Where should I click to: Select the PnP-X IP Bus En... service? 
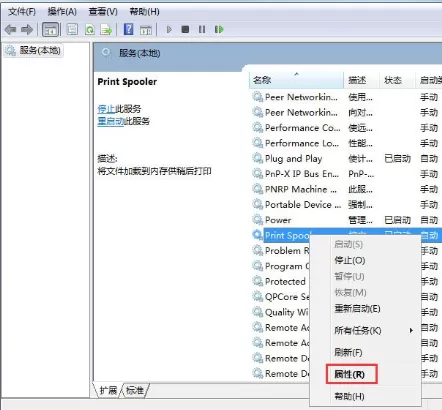point(302,174)
